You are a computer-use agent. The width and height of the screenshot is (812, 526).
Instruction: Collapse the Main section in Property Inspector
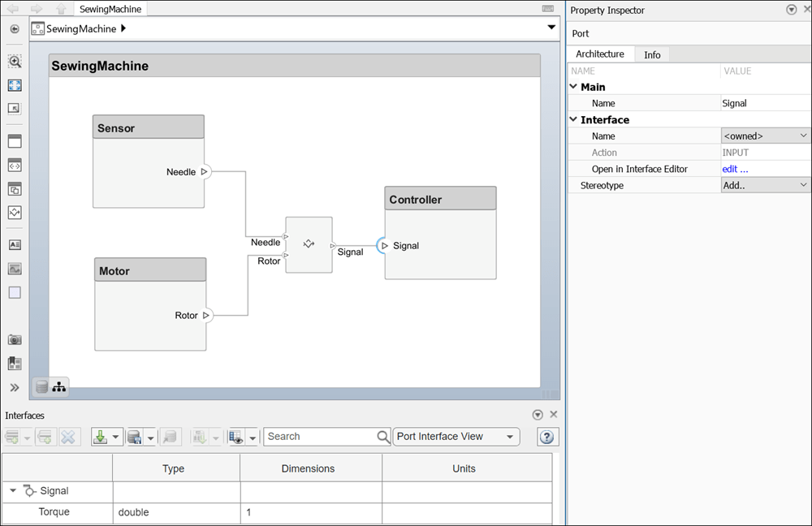573,87
